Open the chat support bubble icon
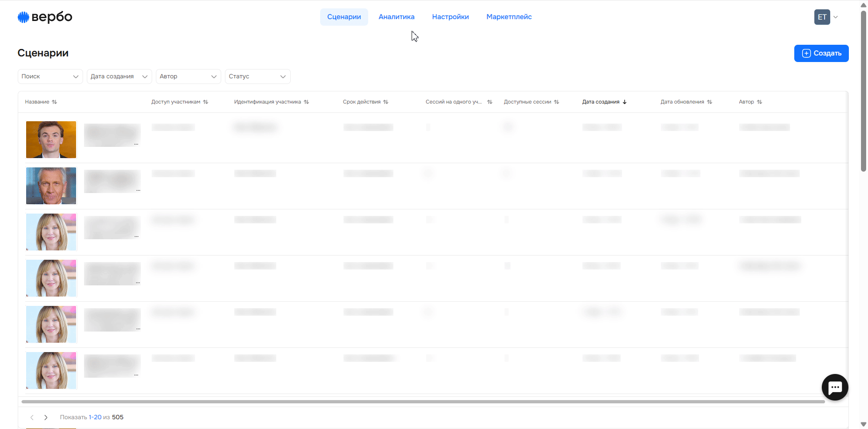 point(835,387)
